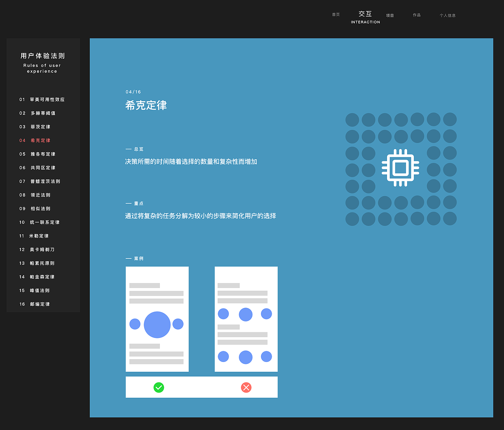Open 14 帕金森定律
This screenshot has width=504, height=430.
[37, 277]
